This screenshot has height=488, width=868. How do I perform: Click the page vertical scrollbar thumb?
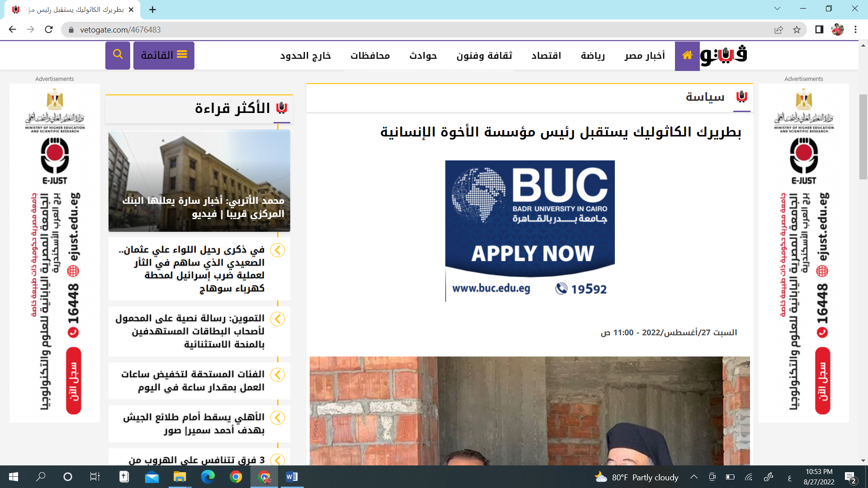click(863, 137)
